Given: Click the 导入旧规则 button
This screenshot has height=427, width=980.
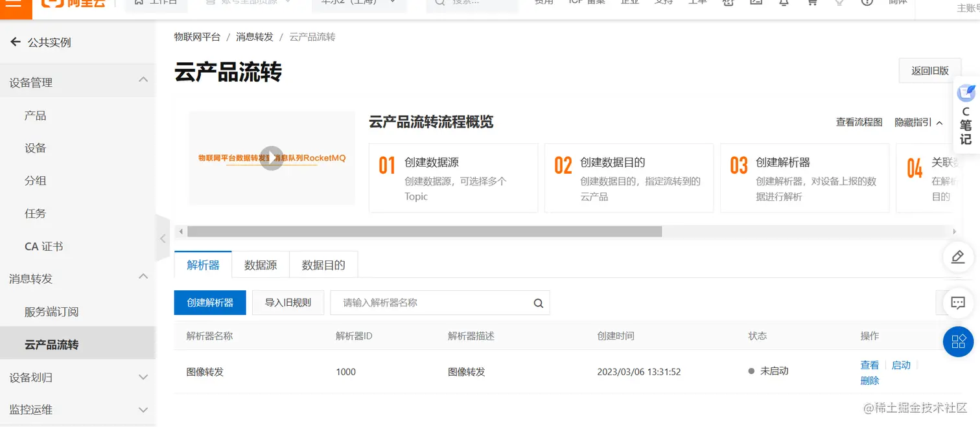Looking at the screenshot, I should (x=288, y=303).
